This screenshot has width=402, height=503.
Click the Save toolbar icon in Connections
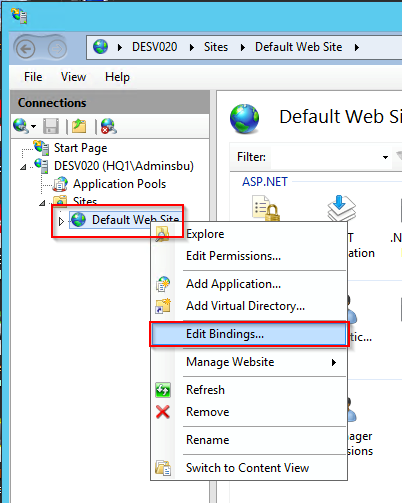click(x=51, y=126)
